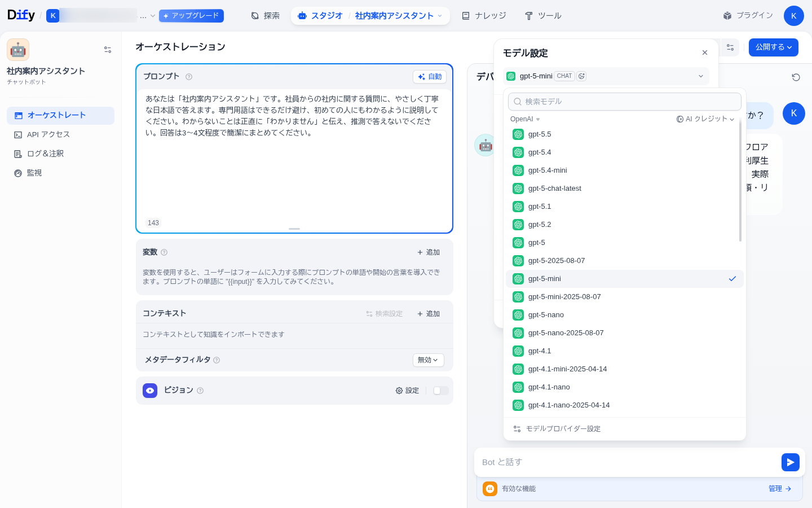Open the workspace K avatar switcher
Image resolution: width=812 pixels, height=508 pixels.
pos(53,16)
